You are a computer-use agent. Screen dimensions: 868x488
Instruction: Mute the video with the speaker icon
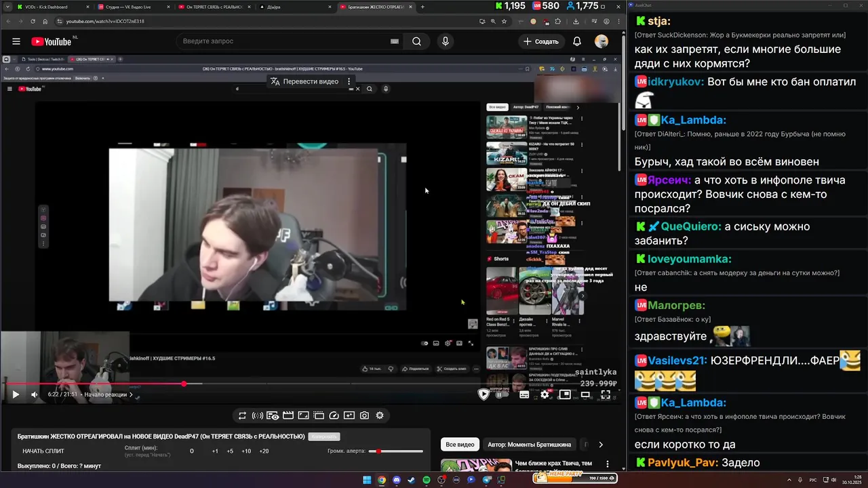click(35, 394)
